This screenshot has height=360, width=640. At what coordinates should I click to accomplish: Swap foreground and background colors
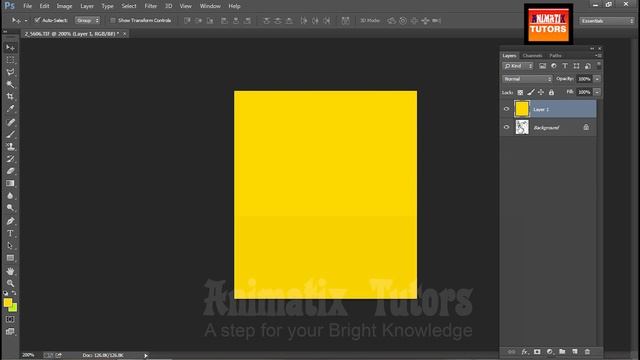[x=14, y=293]
